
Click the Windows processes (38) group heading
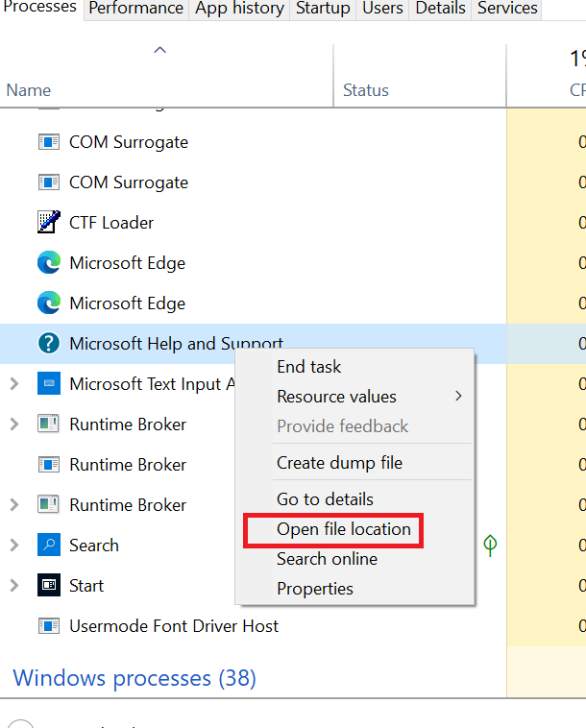(x=134, y=678)
